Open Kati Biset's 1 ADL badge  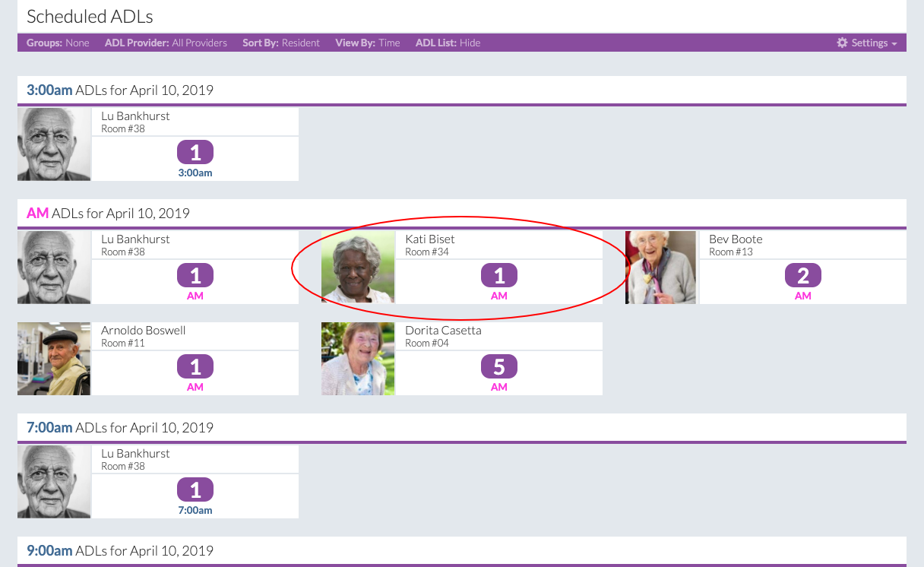(499, 276)
